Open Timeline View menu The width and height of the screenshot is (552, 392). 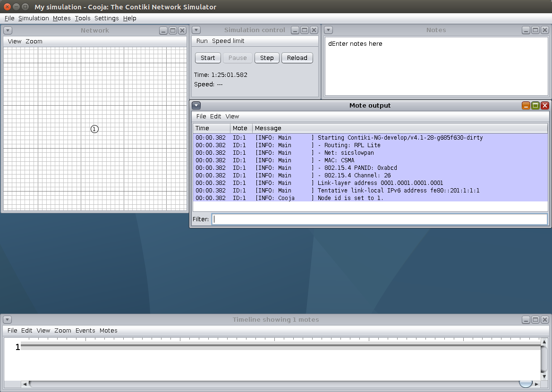[x=43, y=331]
